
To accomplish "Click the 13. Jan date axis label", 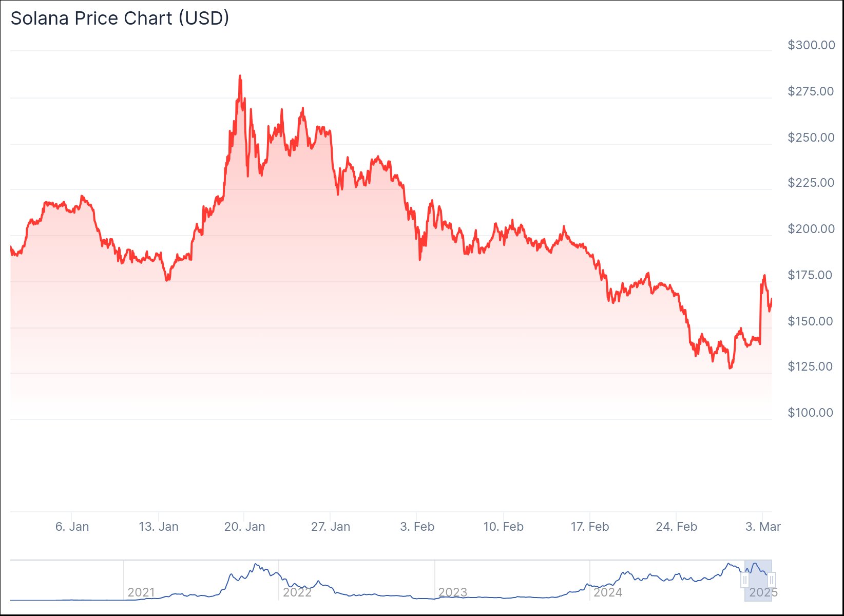I will (159, 527).
